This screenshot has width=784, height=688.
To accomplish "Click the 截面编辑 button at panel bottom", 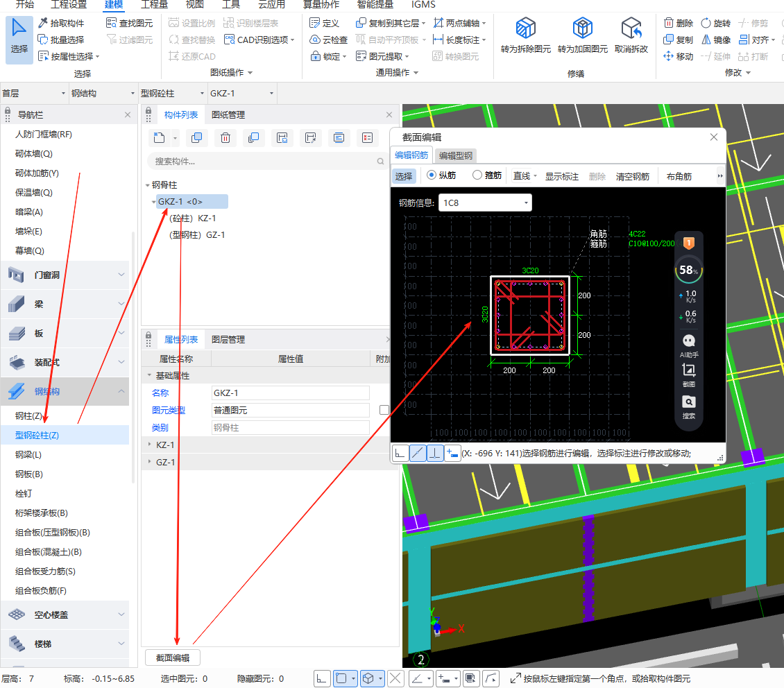I will (173, 657).
